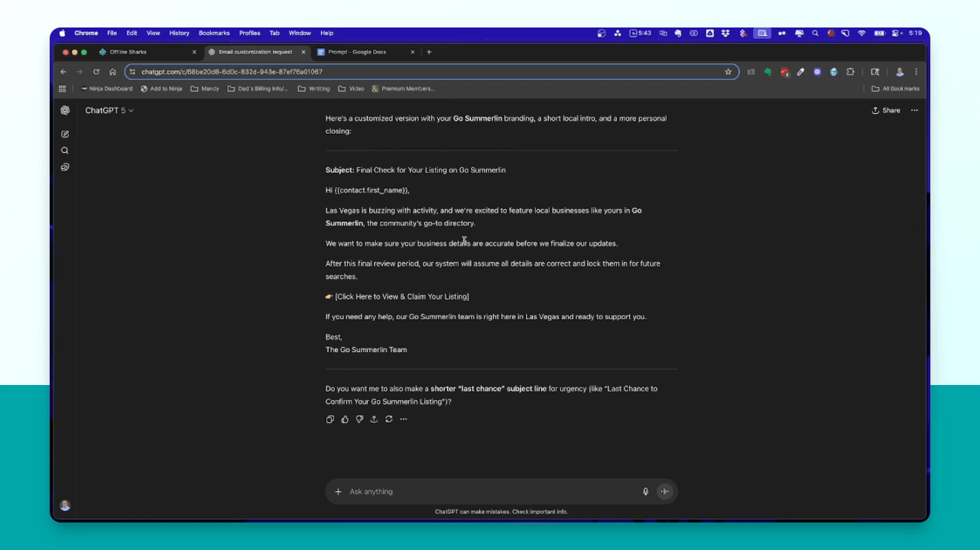Open the library icon in ChatGPT sidebar

[65, 167]
